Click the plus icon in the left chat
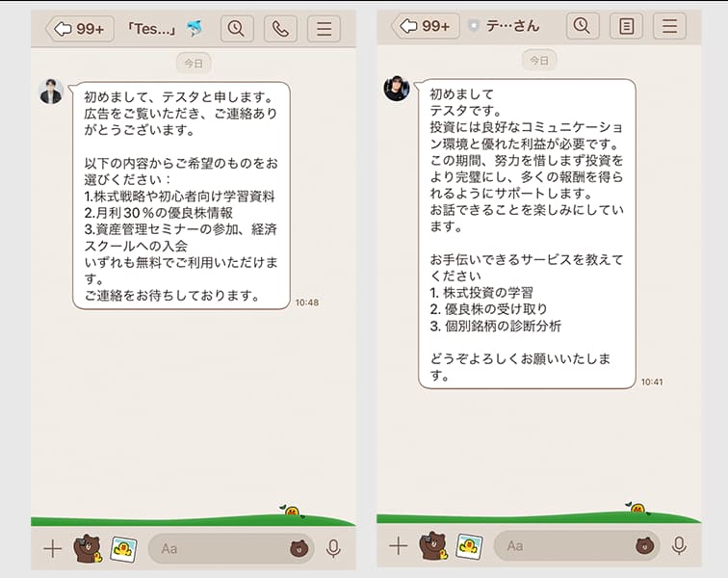Screen dimensions: 728x578 tap(52, 548)
